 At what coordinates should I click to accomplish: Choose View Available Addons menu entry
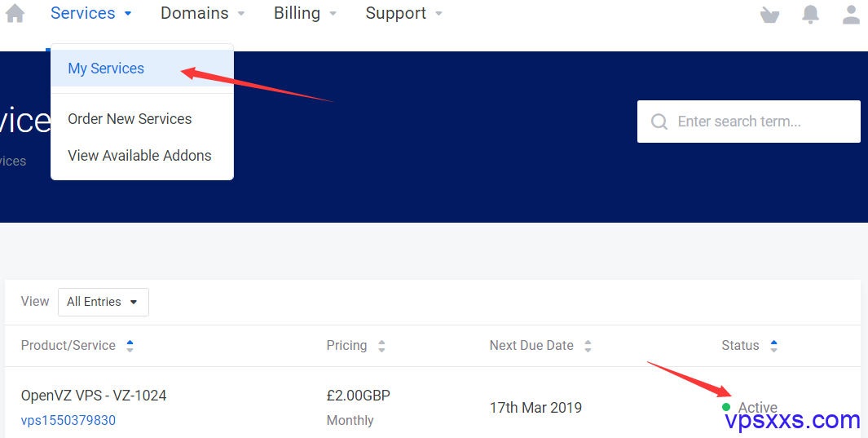pyautogui.click(x=139, y=156)
